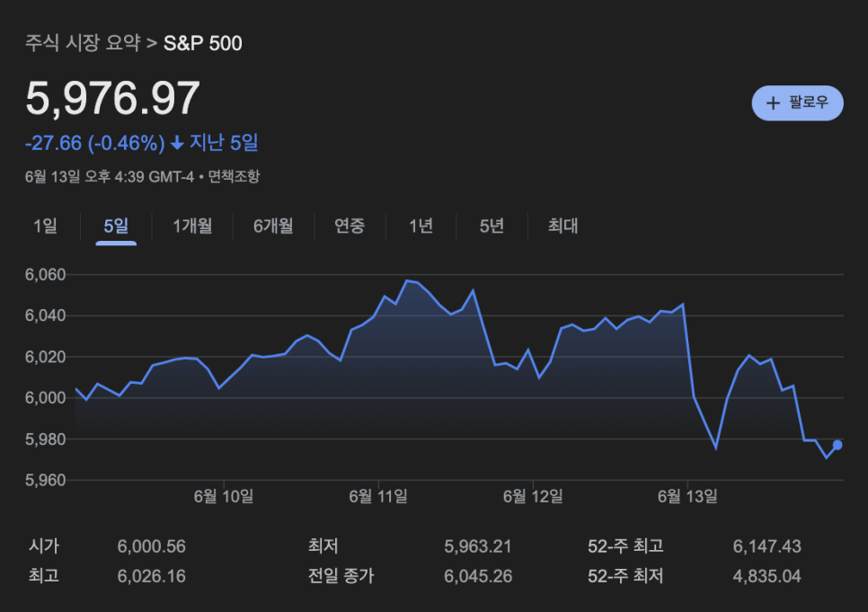The height and width of the screenshot is (612, 868).
Task: Click the 전일 종가 value 6,045.26
Action: coord(478,577)
